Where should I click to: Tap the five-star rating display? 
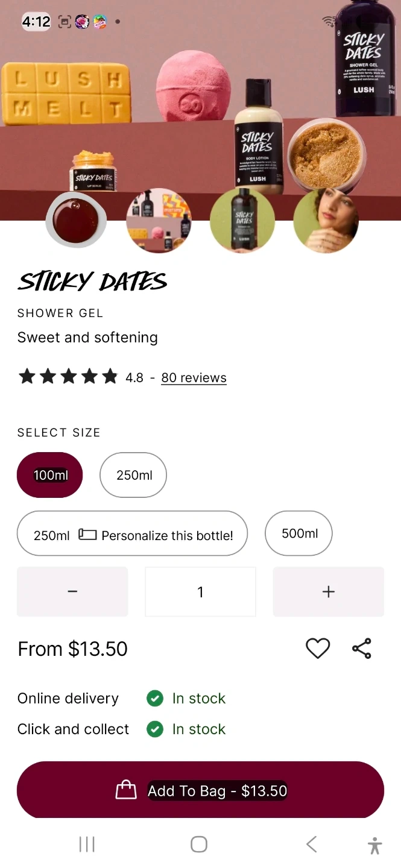click(x=68, y=377)
